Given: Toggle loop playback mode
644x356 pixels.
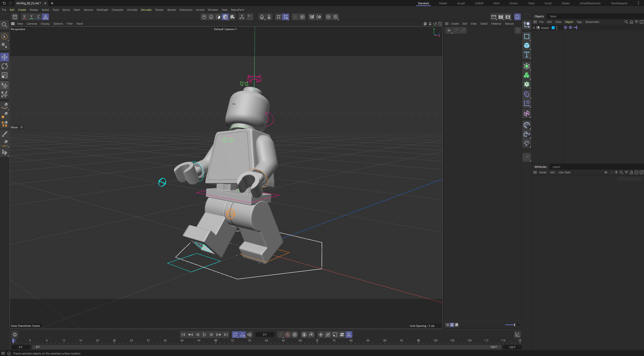Looking at the screenshot, I should tap(235, 335).
